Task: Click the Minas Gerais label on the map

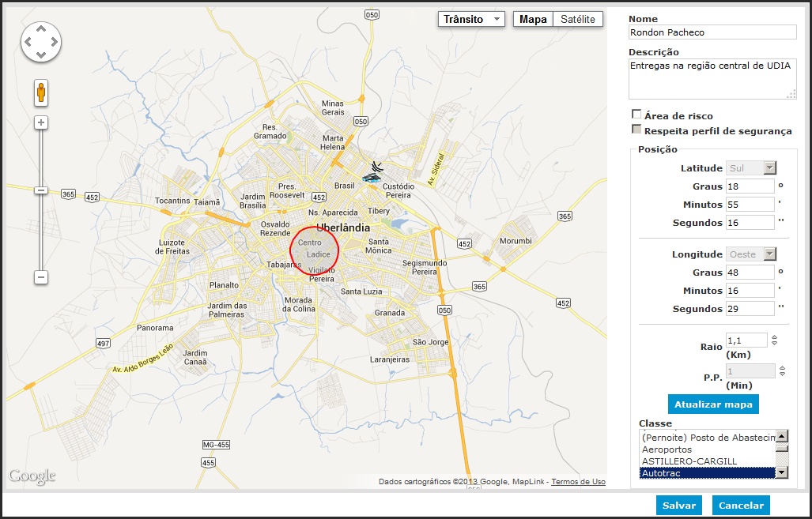Action: [333, 107]
